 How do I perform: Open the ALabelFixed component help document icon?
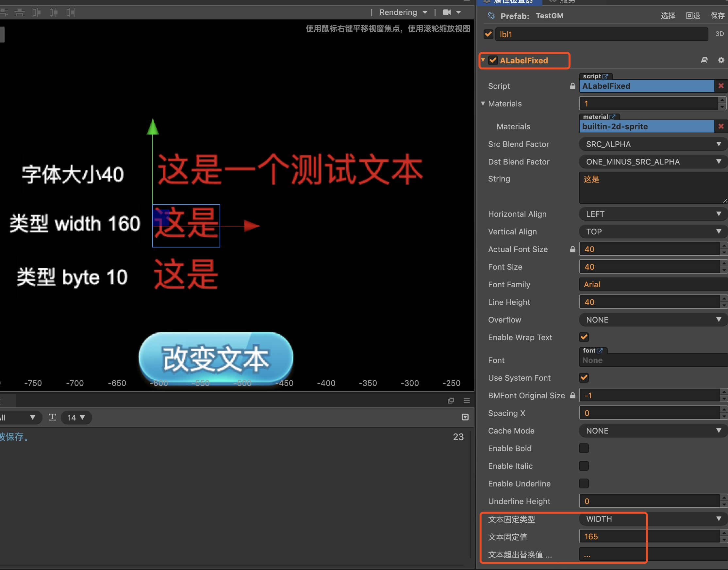704,60
